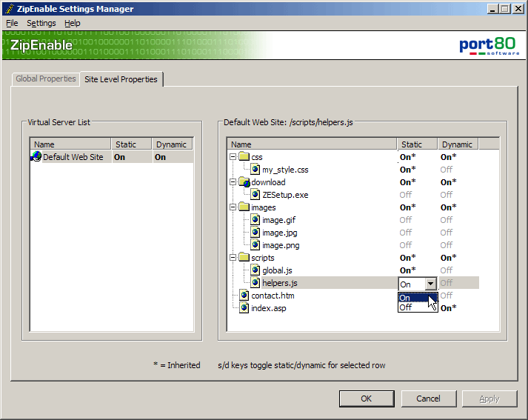Viewport: 528px width, 420px height.
Task: Select global.js in the tree
Action: pos(277,270)
